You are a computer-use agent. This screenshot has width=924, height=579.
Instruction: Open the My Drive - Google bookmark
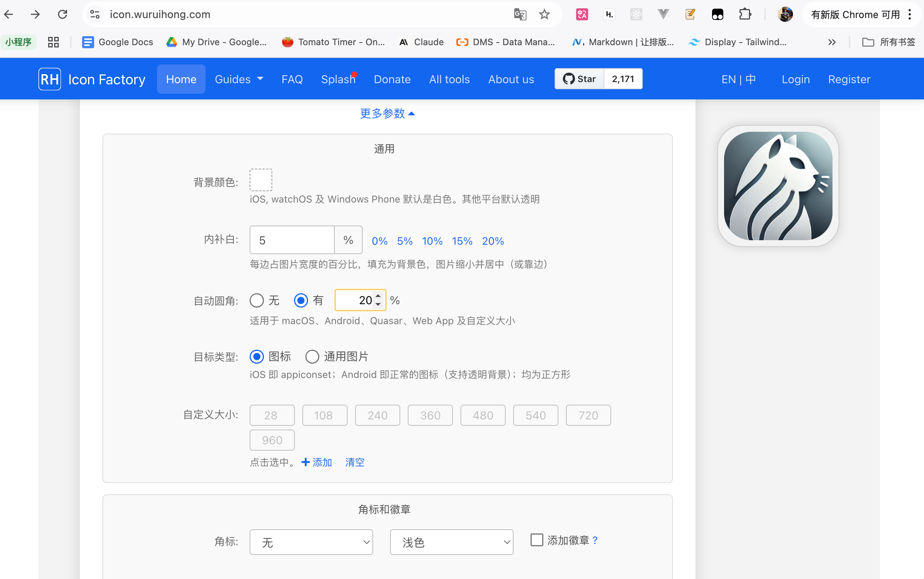[x=217, y=42]
